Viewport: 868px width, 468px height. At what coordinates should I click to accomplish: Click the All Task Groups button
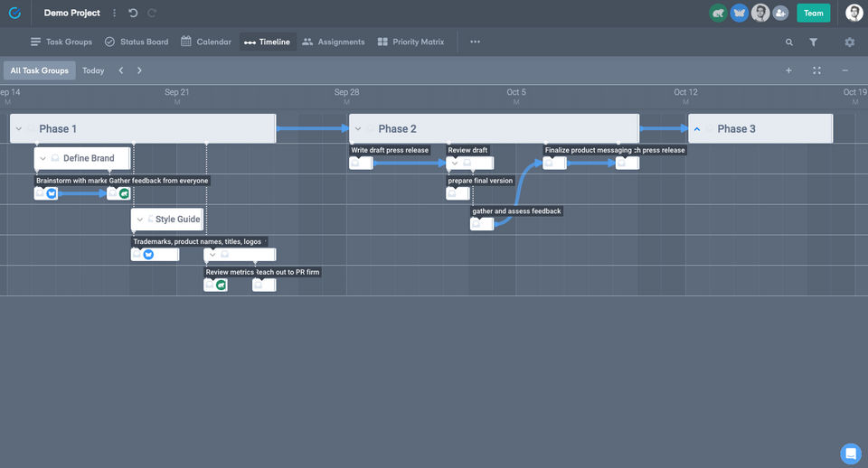tap(39, 70)
